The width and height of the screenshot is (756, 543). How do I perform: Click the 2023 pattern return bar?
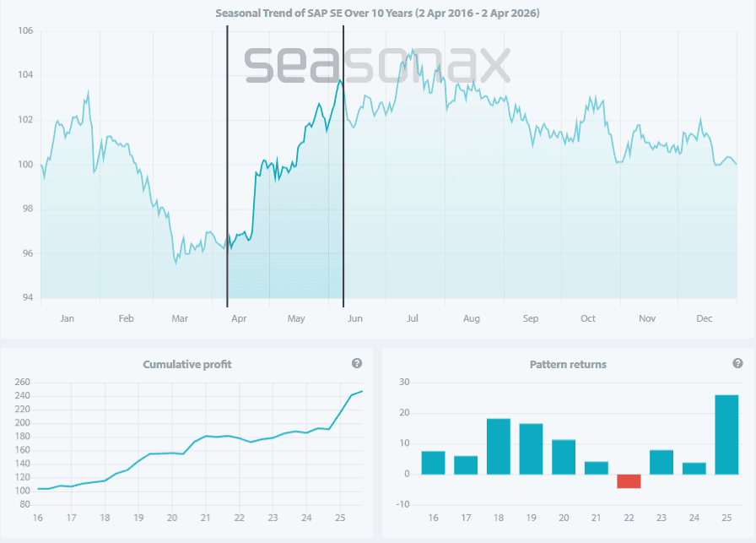(x=661, y=461)
